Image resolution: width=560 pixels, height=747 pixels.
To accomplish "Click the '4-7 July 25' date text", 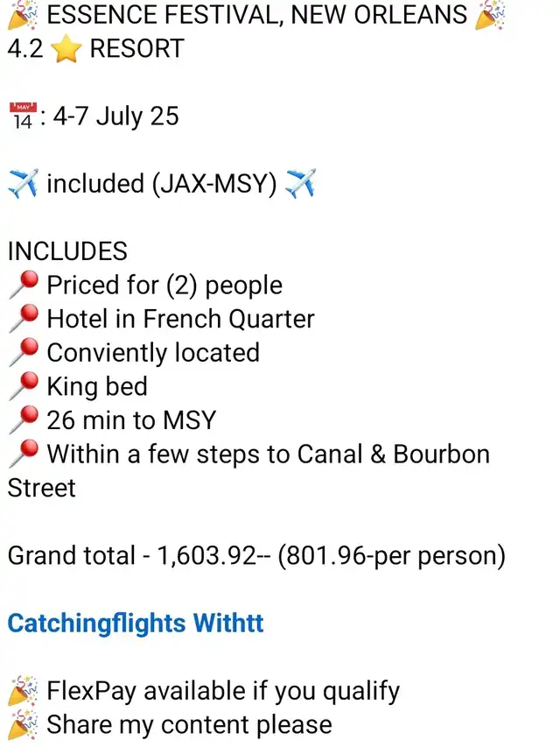I will [115, 116].
